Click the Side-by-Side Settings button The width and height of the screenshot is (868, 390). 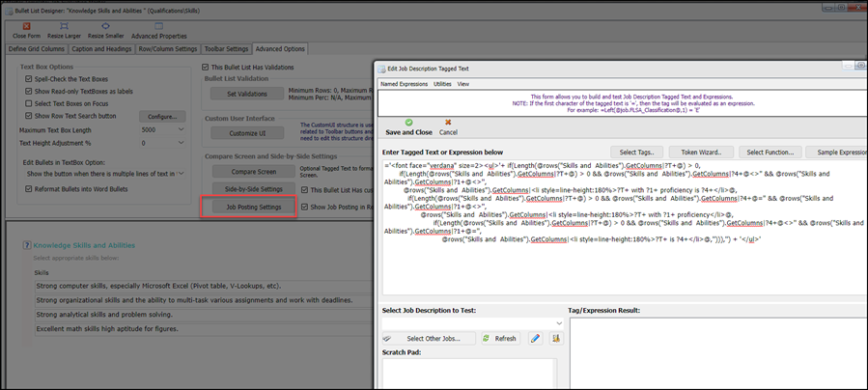(x=254, y=189)
